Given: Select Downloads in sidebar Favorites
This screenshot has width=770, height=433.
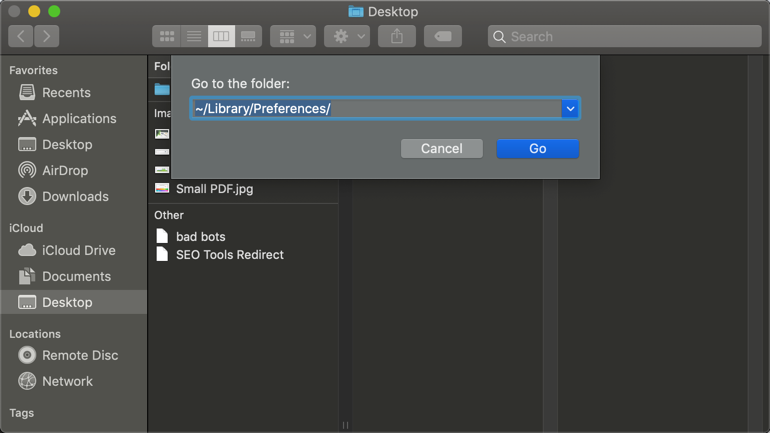Looking at the screenshot, I should [x=75, y=196].
